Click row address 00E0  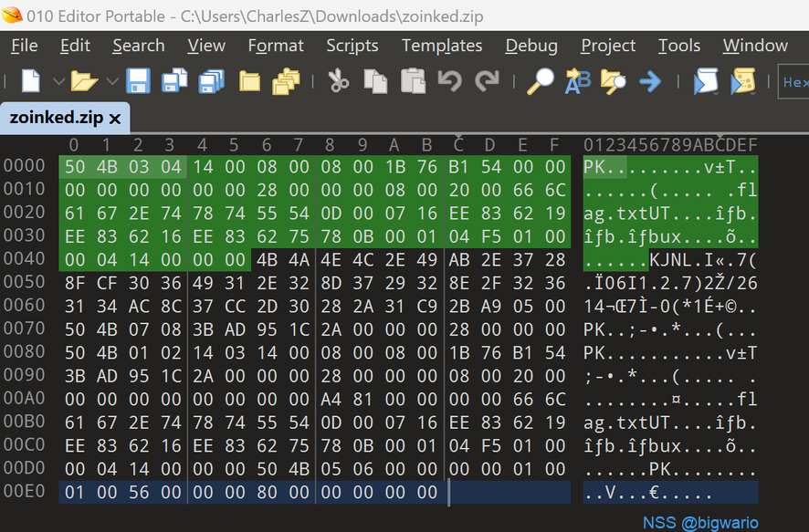24,491
